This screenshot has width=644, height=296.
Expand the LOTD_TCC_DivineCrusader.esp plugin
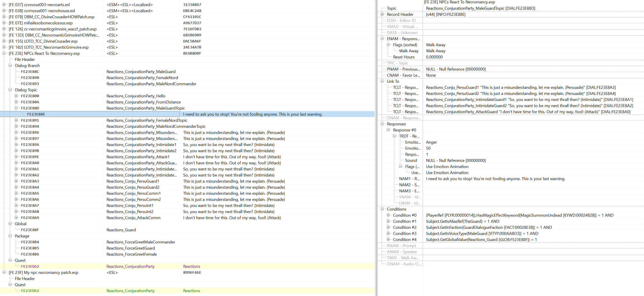click(x=4, y=41)
